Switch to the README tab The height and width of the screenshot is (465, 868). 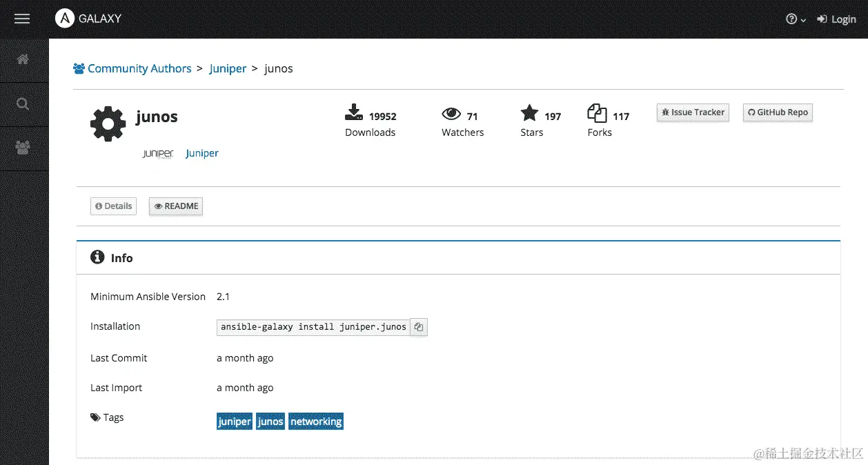pyautogui.click(x=176, y=206)
